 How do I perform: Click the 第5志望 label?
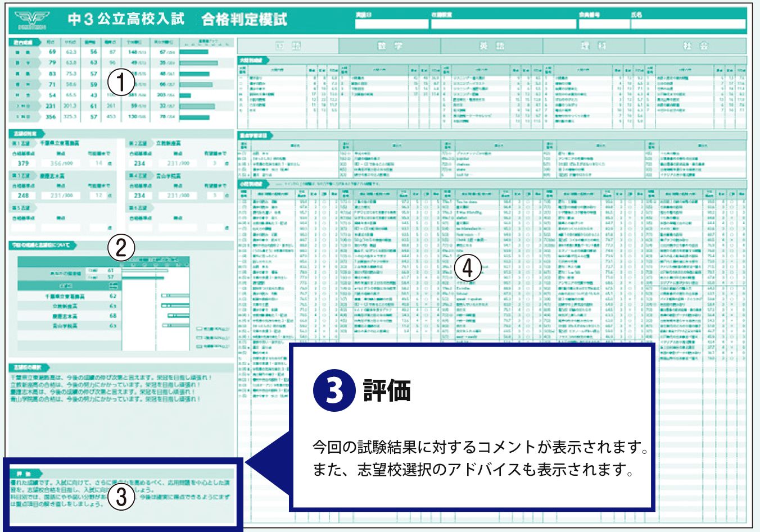(21, 208)
